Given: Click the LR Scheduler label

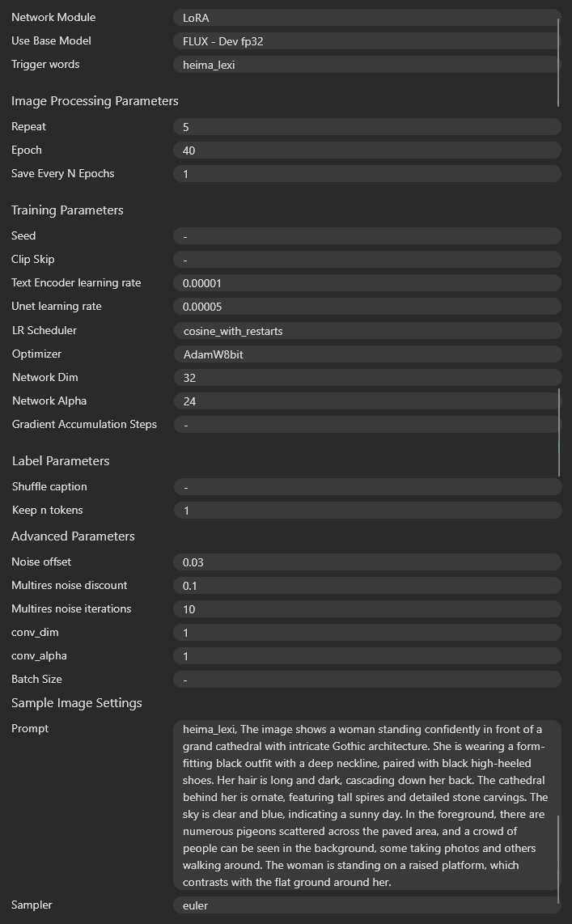Looking at the screenshot, I should [x=44, y=331].
